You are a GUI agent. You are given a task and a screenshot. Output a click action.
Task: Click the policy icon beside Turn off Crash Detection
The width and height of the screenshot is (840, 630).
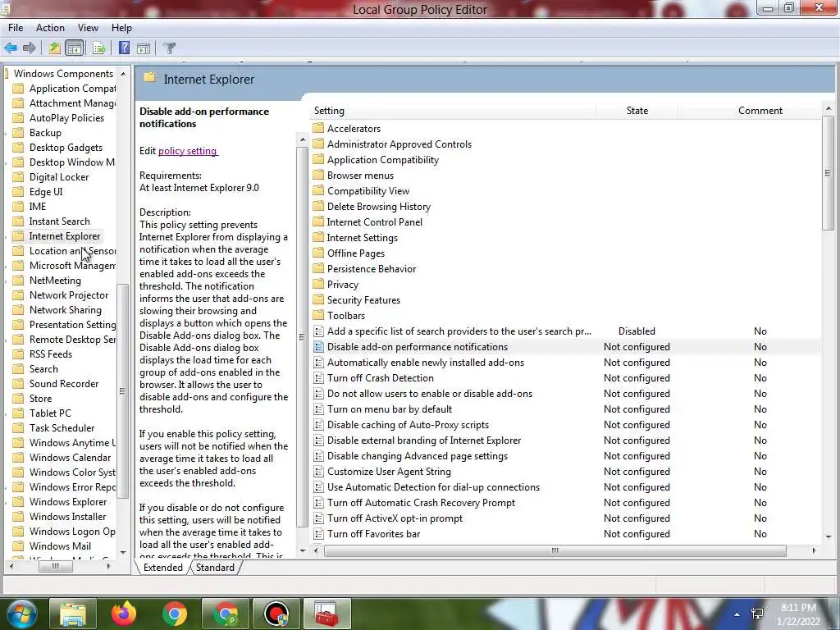pyautogui.click(x=318, y=377)
